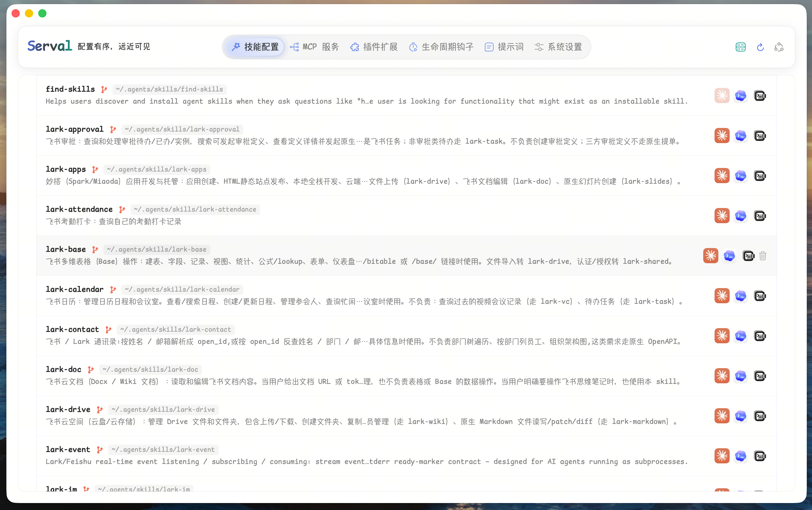Select the 提示词 tab

pos(504,47)
